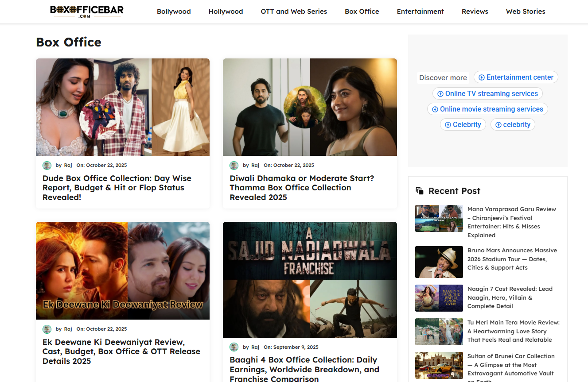Image resolution: width=588 pixels, height=382 pixels.
Task: Open Sultan of Brunei Car Collection thumbnail
Action: pos(439,365)
